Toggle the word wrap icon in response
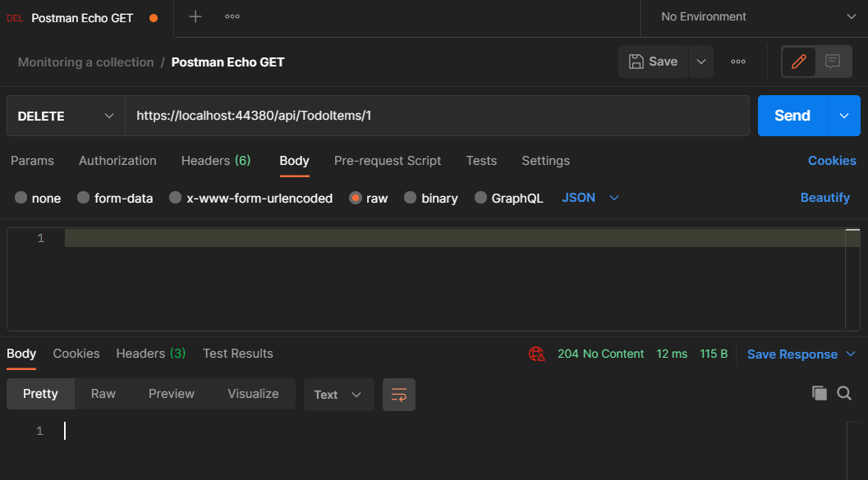The image size is (868, 480). click(398, 395)
